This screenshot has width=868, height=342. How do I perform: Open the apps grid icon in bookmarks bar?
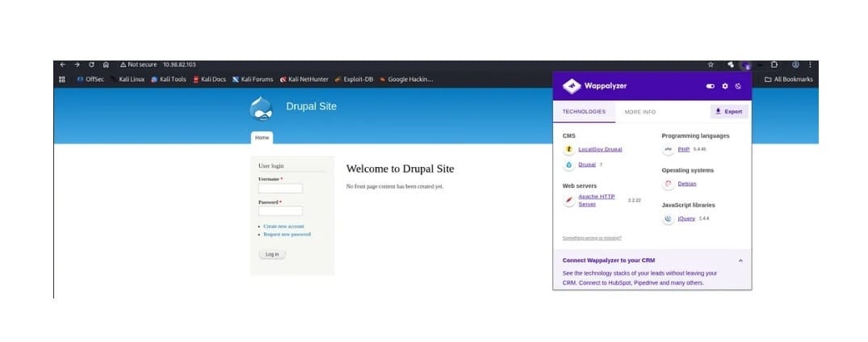[62, 79]
